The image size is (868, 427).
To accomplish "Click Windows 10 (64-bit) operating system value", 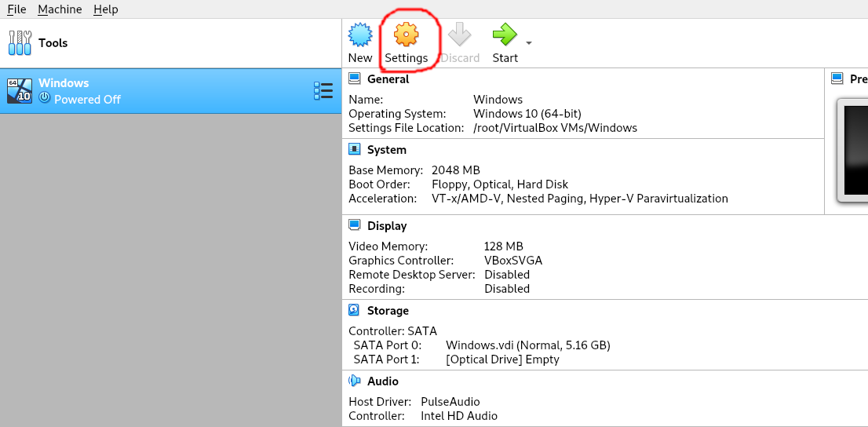I will click(527, 114).
